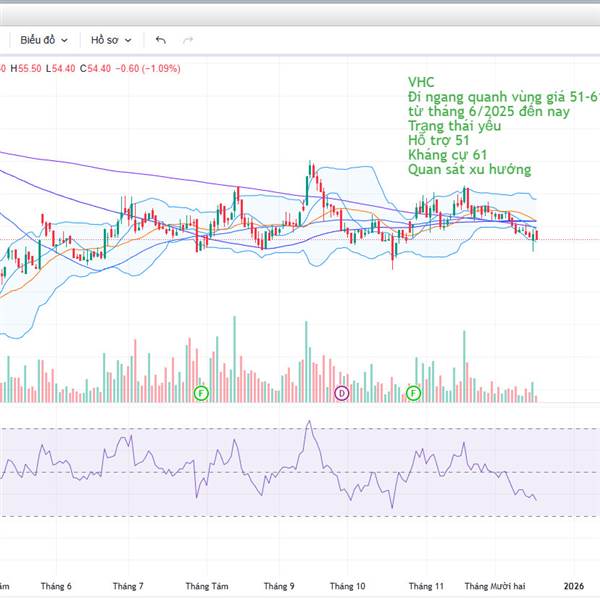The image size is (600, 600).
Task: Click the Tháng 6 label on time axis
Action: click(x=56, y=585)
